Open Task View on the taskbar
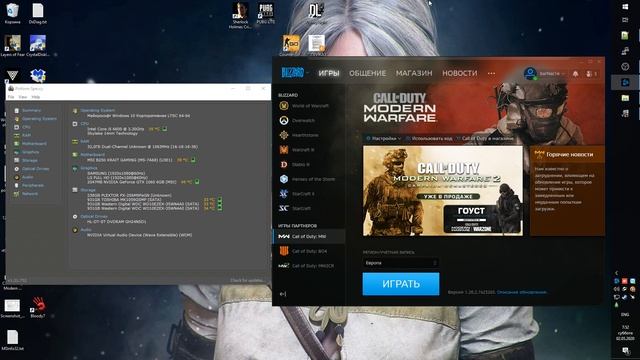The height and width of the screenshot is (360, 640). tap(625, 20)
